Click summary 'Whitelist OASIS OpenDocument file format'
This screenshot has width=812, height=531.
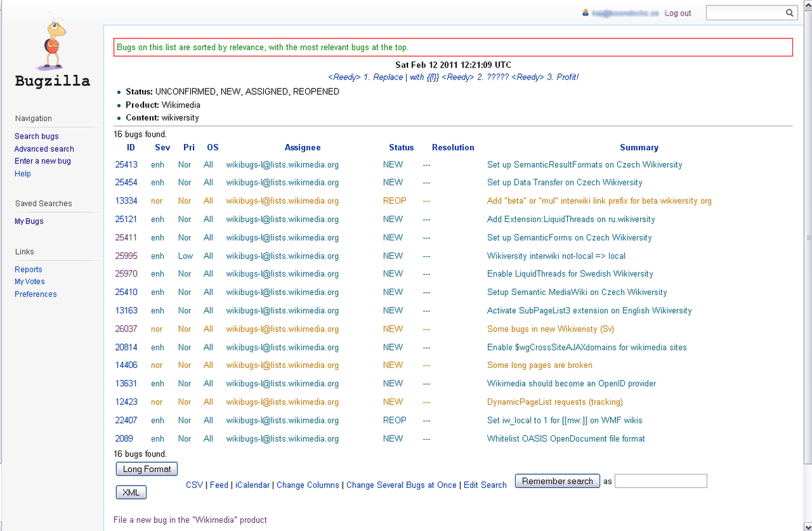click(566, 438)
